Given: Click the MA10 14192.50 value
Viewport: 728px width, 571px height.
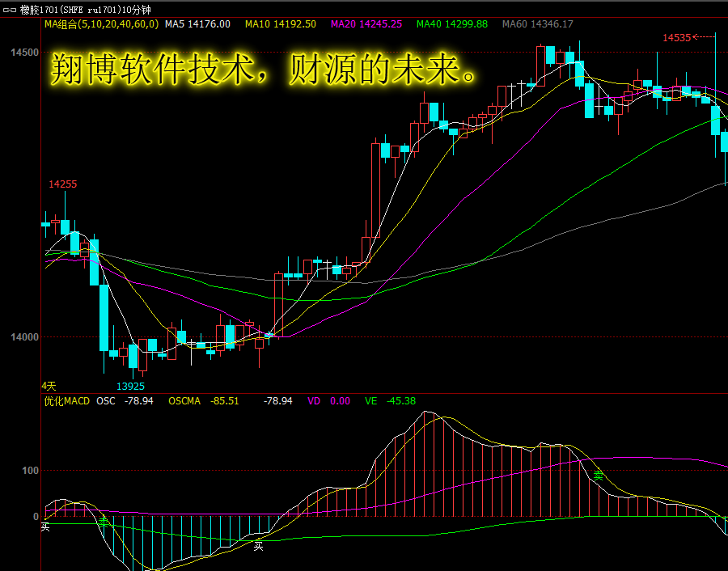Looking at the screenshot, I should (281, 24).
